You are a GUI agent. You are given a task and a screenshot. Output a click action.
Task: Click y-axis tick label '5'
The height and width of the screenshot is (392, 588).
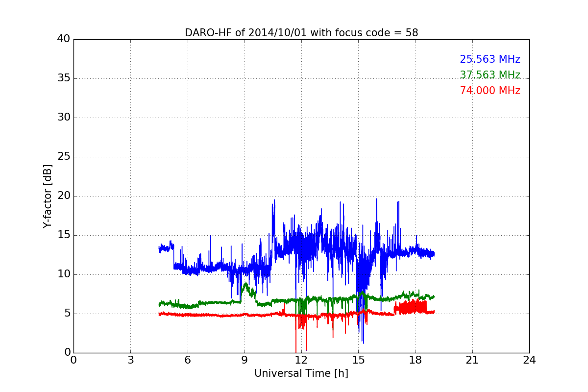(x=67, y=314)
